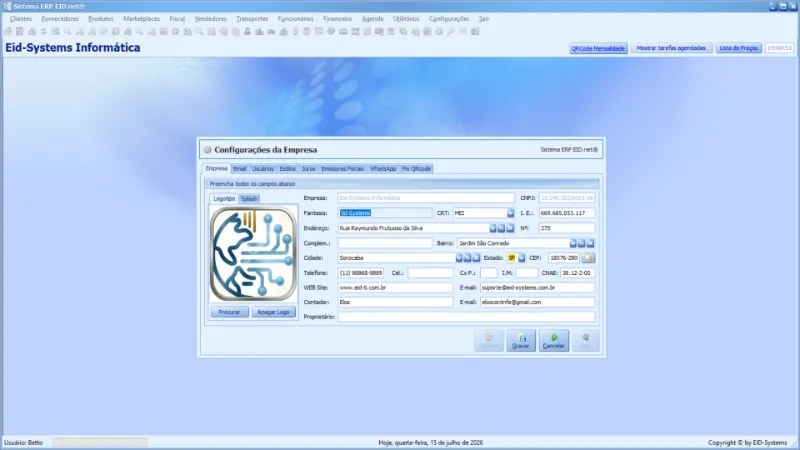Switch to the Juros tab

tap(308, 169)
